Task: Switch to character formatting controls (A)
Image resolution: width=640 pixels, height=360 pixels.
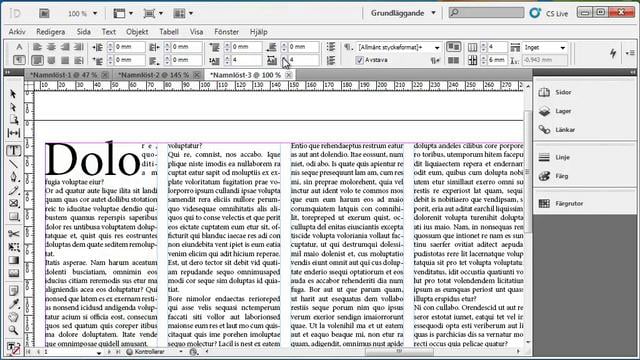Action: click(19, 47)
